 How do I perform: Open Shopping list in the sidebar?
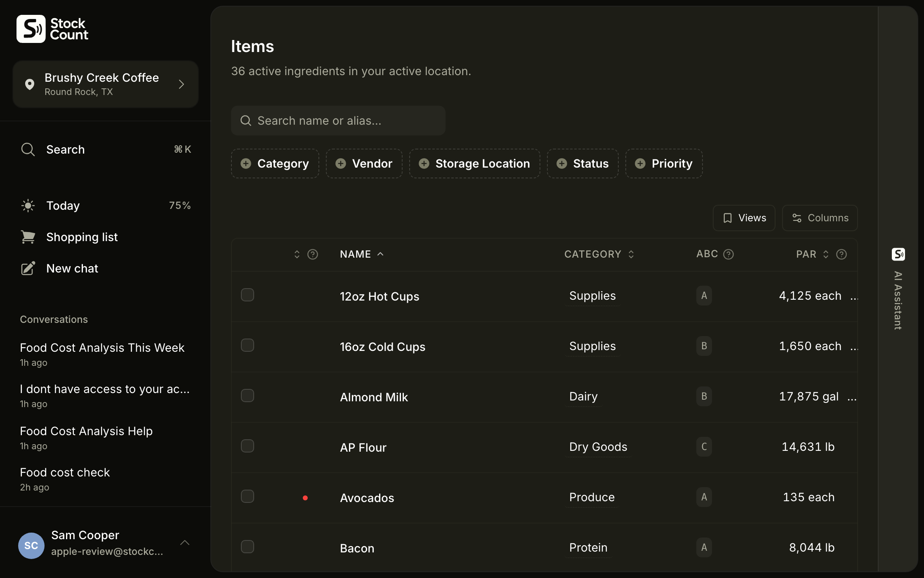click(106, 237)
